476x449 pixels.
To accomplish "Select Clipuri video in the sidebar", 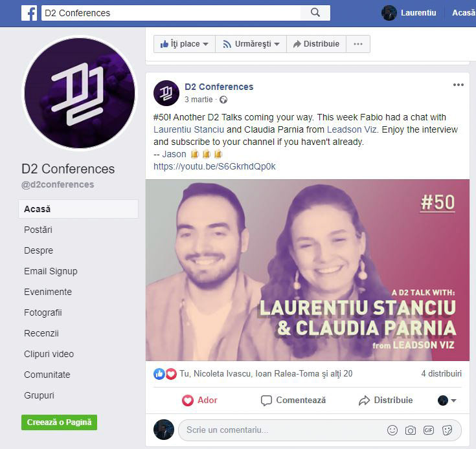I will (x=49, y=354).
